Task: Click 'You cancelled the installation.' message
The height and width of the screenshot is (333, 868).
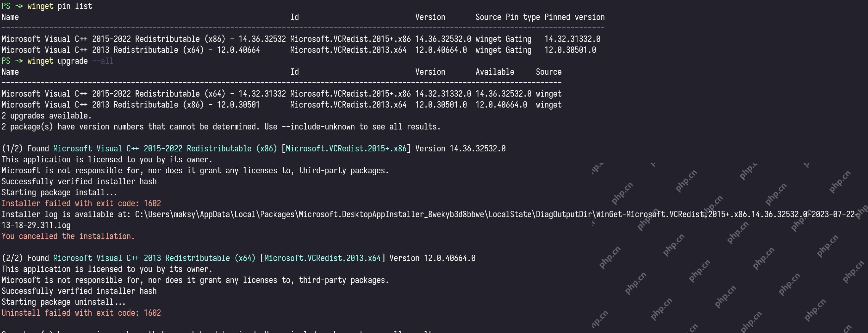Action: 68,236
